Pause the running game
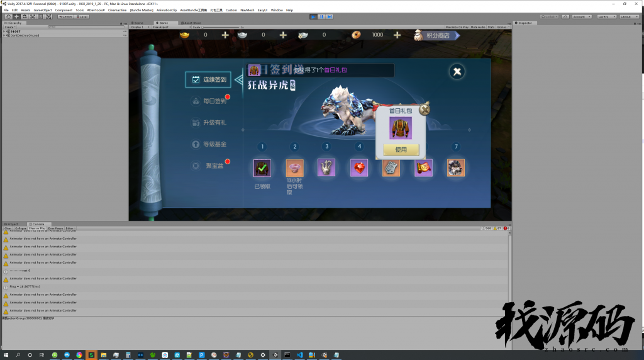The image size is (644, 360). coord(321,16)
